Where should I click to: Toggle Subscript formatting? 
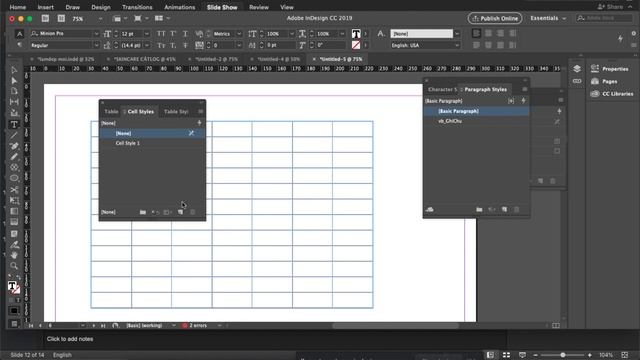(173, 45)
